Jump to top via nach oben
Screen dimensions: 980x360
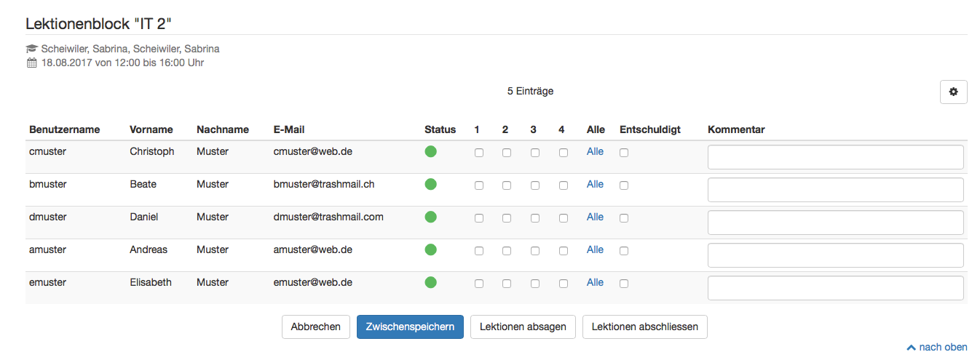pos(937,348)
